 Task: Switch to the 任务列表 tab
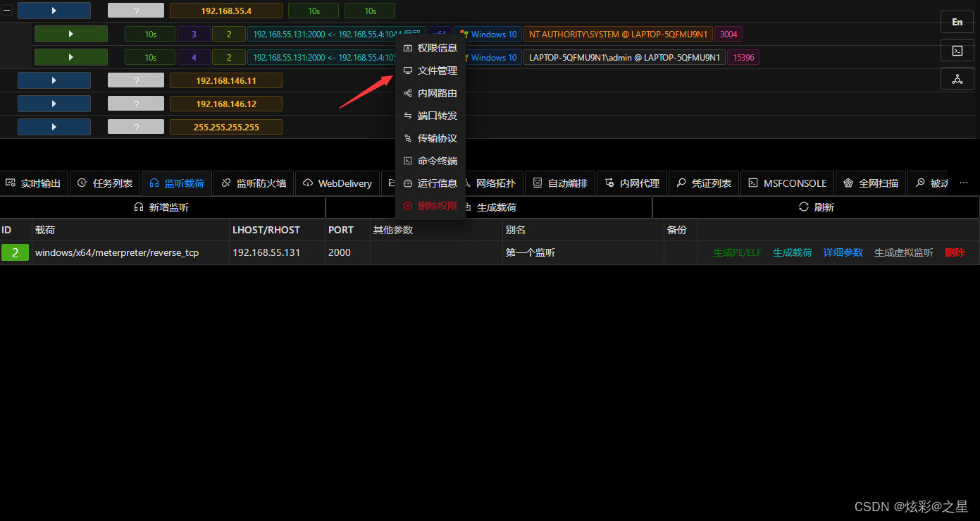[105, 183]
